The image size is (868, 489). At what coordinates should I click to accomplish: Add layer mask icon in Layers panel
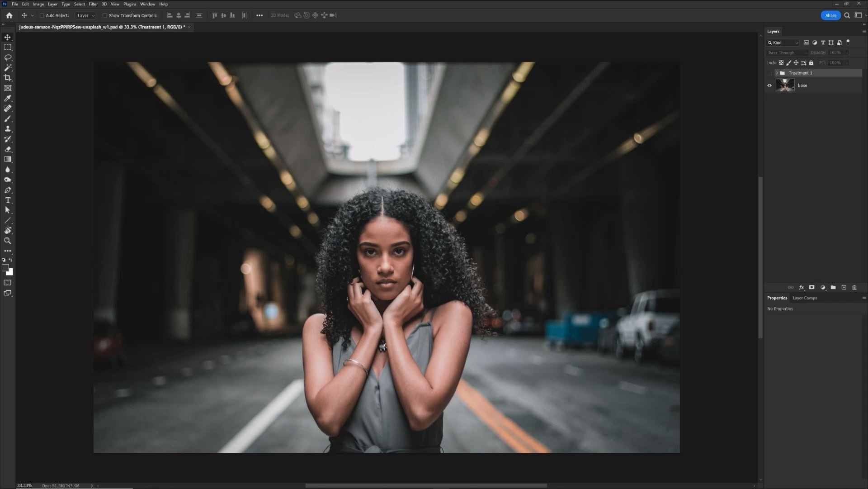(811, 287)
